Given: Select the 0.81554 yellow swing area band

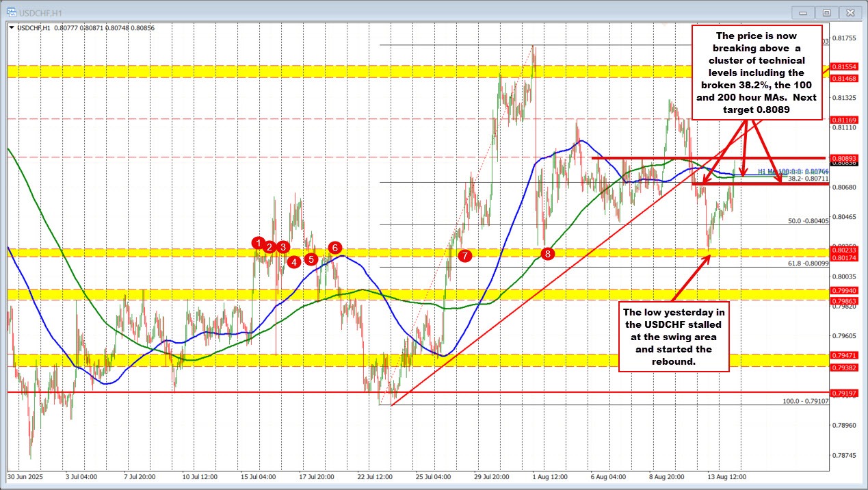Looking at the screenshot, I should pyautogui.click(x=410, y=71).
